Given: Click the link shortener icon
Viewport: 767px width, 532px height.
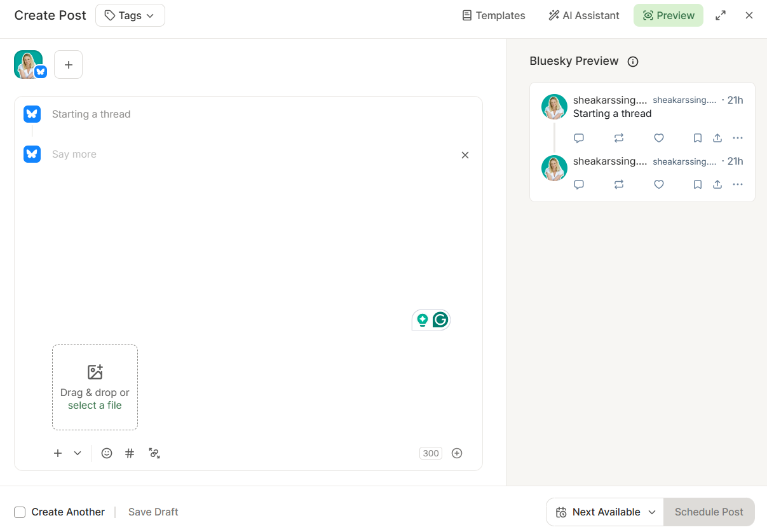Looking at the screenshot, I should 154,453.
